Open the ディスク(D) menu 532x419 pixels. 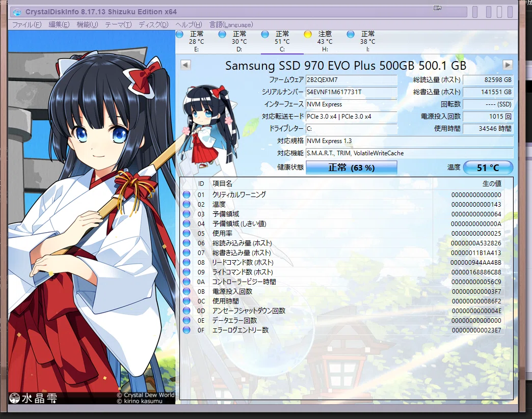153,25
